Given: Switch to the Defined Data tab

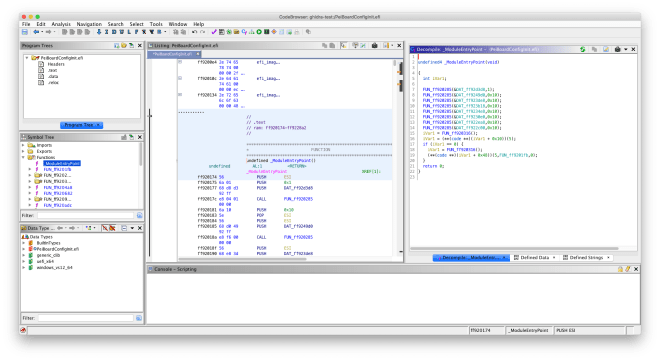Looking at the screenshot, I should click(x=535, y=257).
